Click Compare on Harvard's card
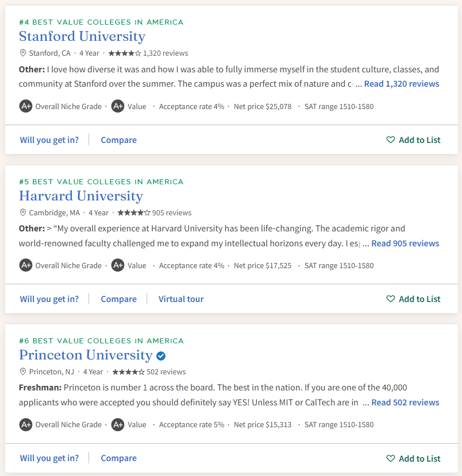The image size is (462, 476). [119, 299]
